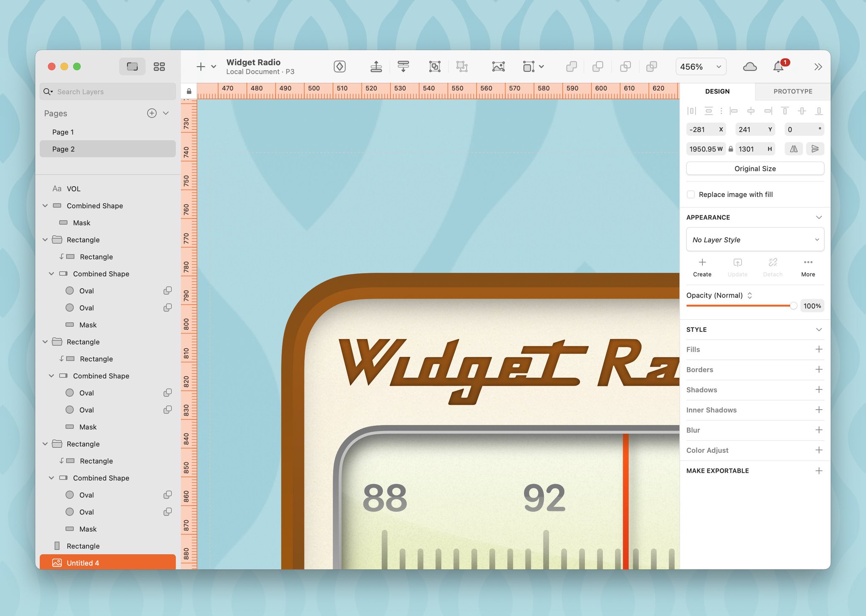Click the cloud document icon
This screenshot has width=866, height=616.
(x=750, y=66)
